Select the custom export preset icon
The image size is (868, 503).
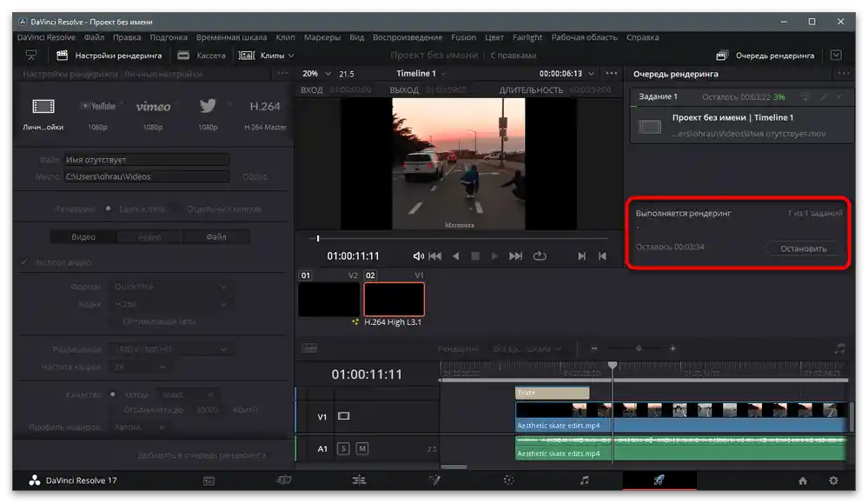click(x=43, y=106)
